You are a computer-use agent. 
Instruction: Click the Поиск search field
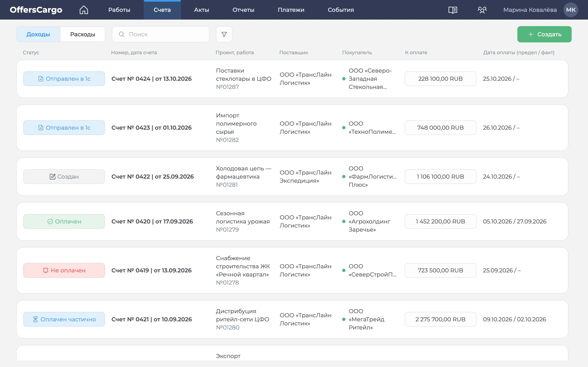click(x=161, y=34)
